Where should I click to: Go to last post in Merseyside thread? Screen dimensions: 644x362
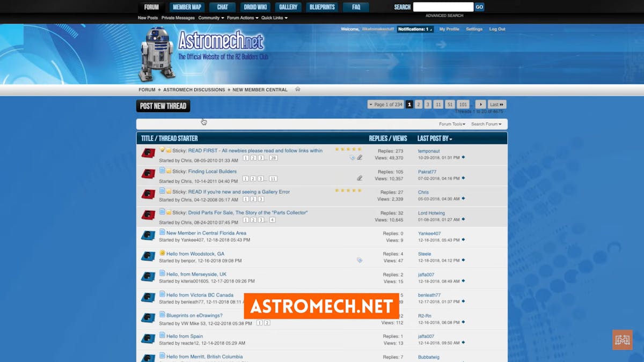(x=463, y=281)
